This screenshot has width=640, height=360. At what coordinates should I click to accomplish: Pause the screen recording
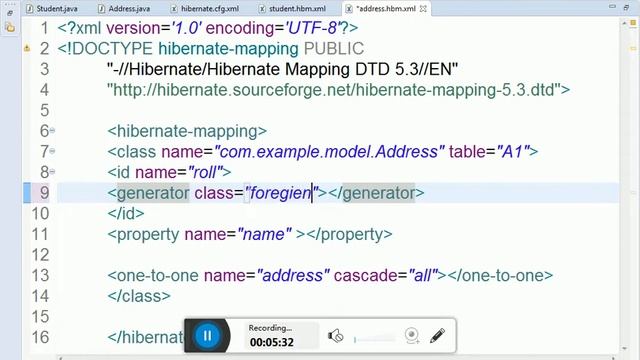tap(207, 336)
